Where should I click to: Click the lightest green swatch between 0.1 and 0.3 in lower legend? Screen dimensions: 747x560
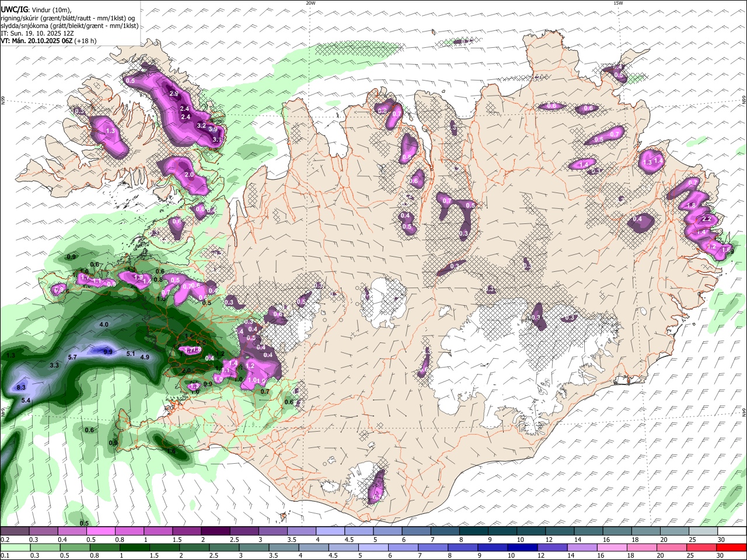point(15,548)
